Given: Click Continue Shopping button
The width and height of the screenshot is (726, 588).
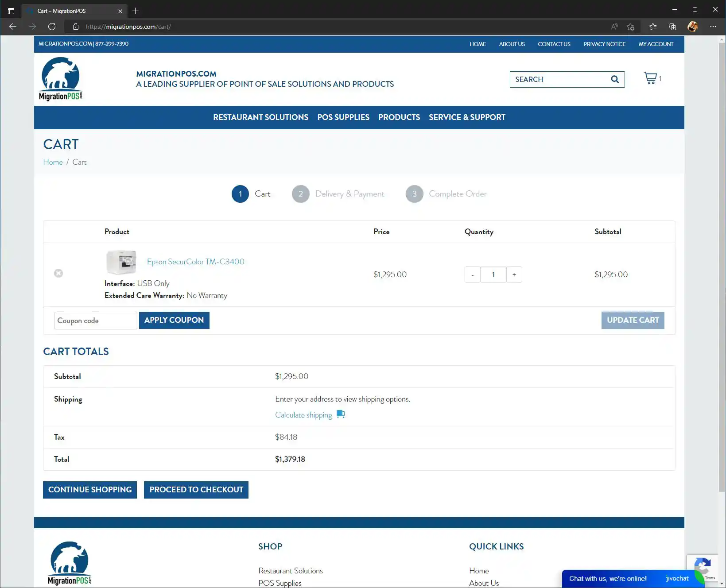Looking at the screenshot, I should [90, 490].
